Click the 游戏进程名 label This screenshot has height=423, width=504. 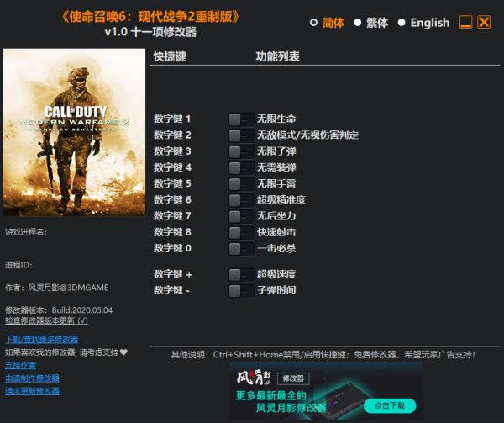26,232
